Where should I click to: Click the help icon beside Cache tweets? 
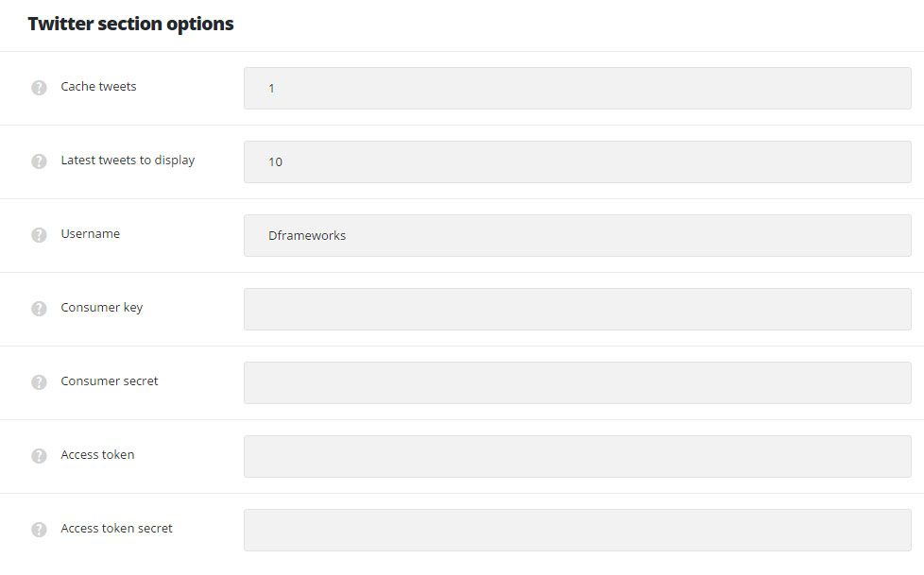click(39, 88)
